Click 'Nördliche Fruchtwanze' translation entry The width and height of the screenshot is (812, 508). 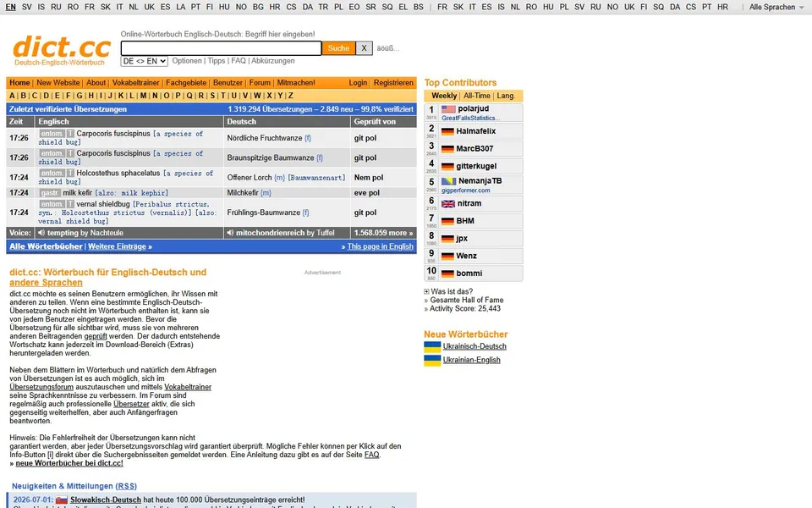tap(265, 138)
